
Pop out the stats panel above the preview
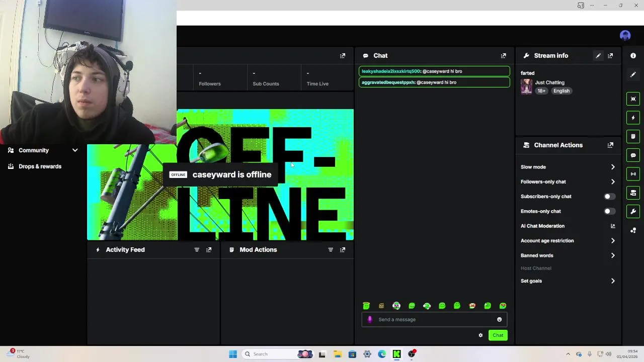(x=343, y=56)
